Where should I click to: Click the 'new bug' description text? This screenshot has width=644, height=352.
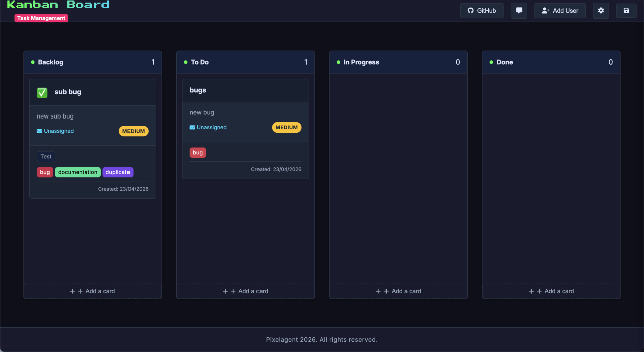(x=202, y=112)
